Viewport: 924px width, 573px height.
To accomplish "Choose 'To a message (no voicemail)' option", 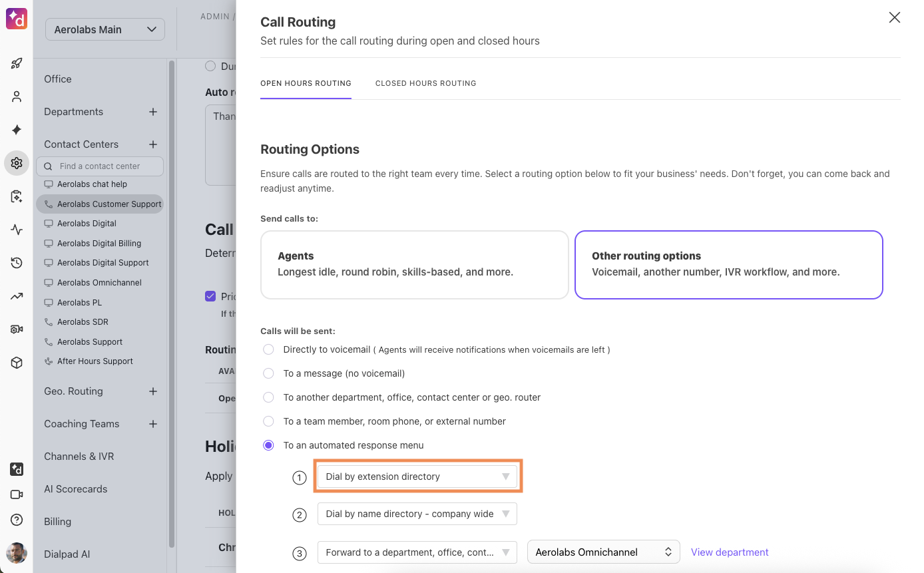I will (x=268, y=373).
